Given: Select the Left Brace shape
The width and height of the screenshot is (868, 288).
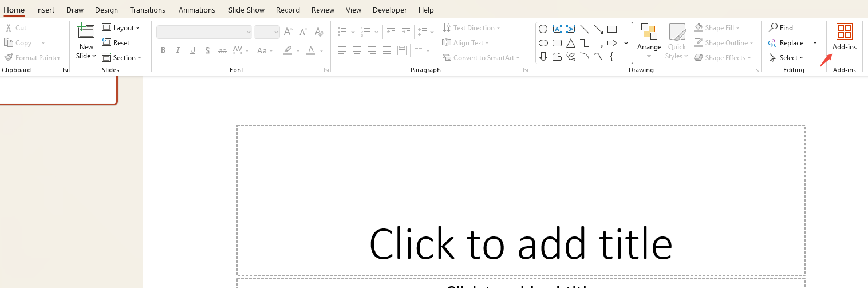Looking at the screenshot, I should click(612, 57).
